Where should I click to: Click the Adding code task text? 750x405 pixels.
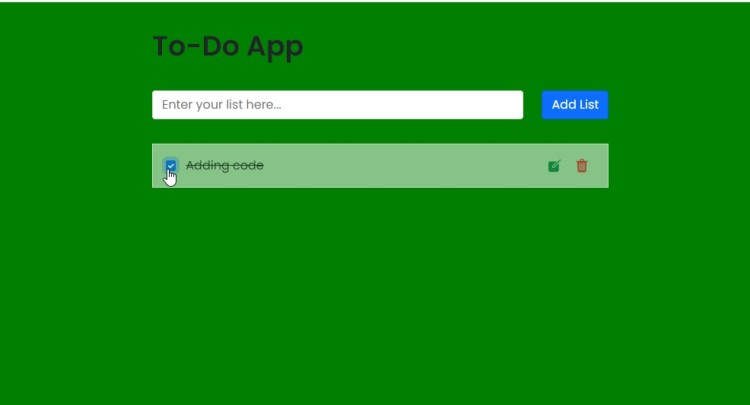click(x=225, y=165)
